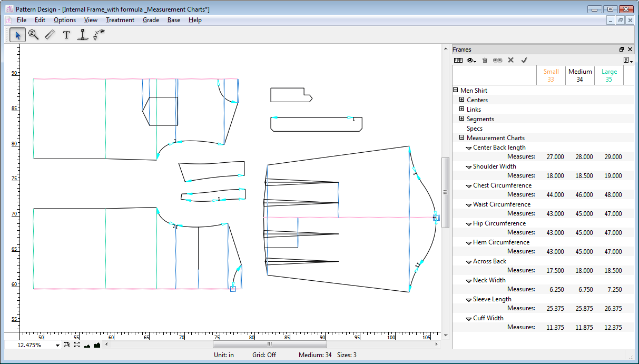The image size is (639, 364).
Task: Collapse the Measurement Charts node
Action: point(462,138)
